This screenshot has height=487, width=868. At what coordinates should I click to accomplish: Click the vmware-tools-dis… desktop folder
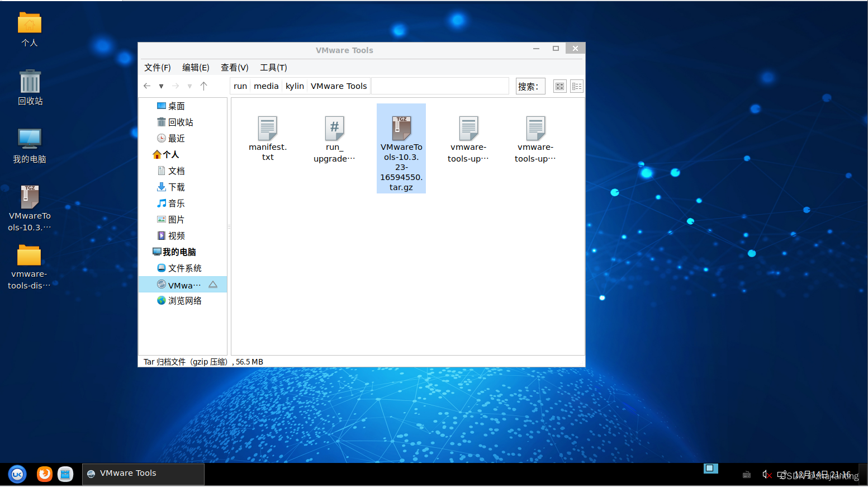(29, 267)
